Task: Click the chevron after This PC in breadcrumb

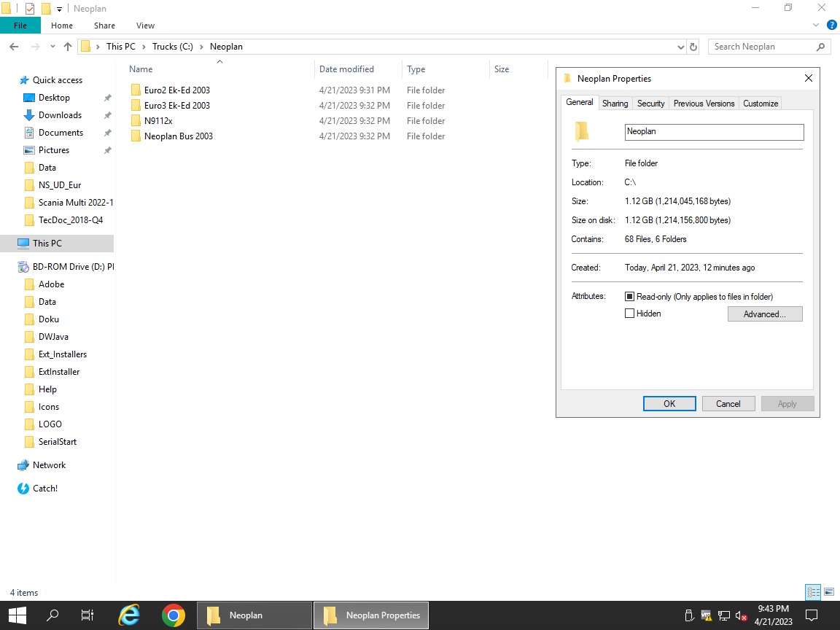Action: point(144,47)
